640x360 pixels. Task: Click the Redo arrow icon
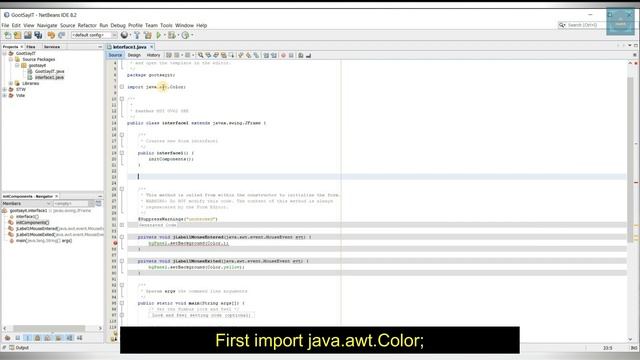pyautogui.click(x=62, y=36)
